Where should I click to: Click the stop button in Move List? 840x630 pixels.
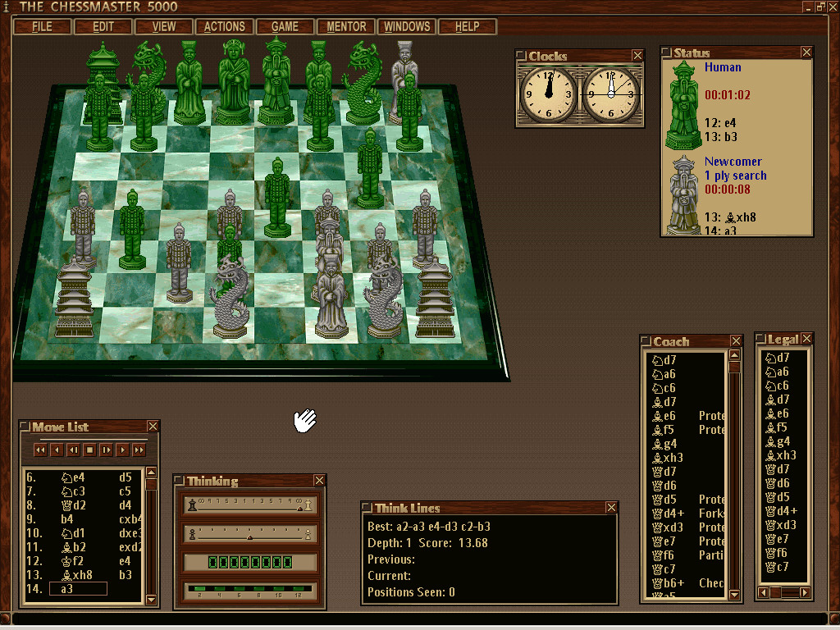pyautogui.click(x=90, y=450)
